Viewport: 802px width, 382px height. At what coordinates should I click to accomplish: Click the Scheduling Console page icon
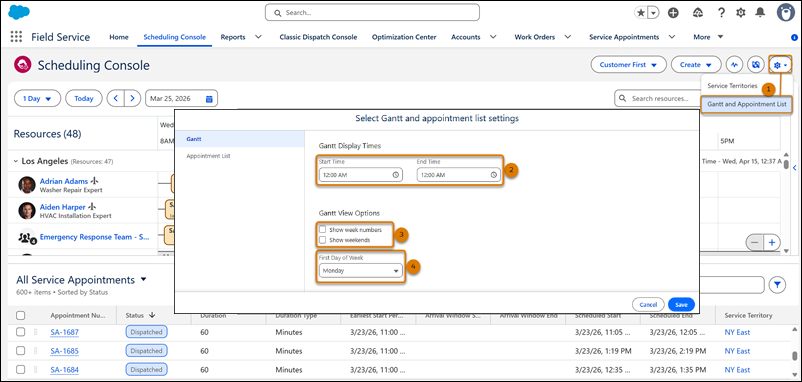point(23,65)
